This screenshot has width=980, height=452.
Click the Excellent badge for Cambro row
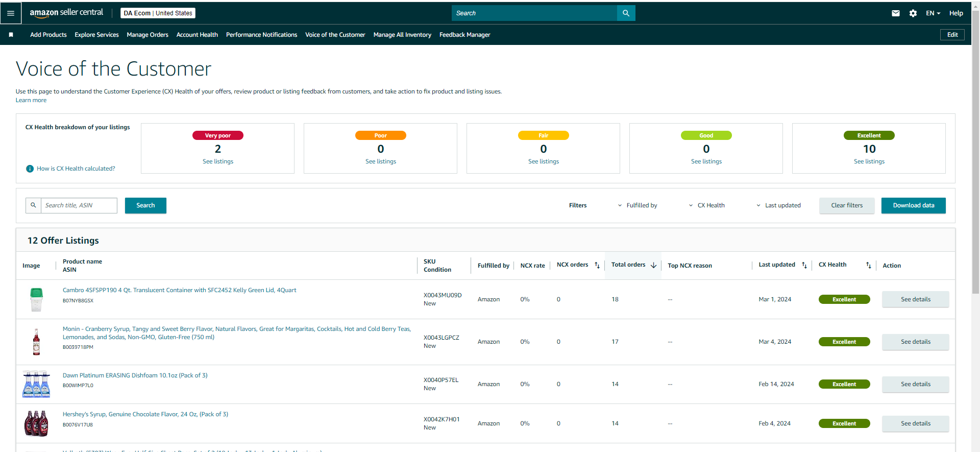click(844, 299)
